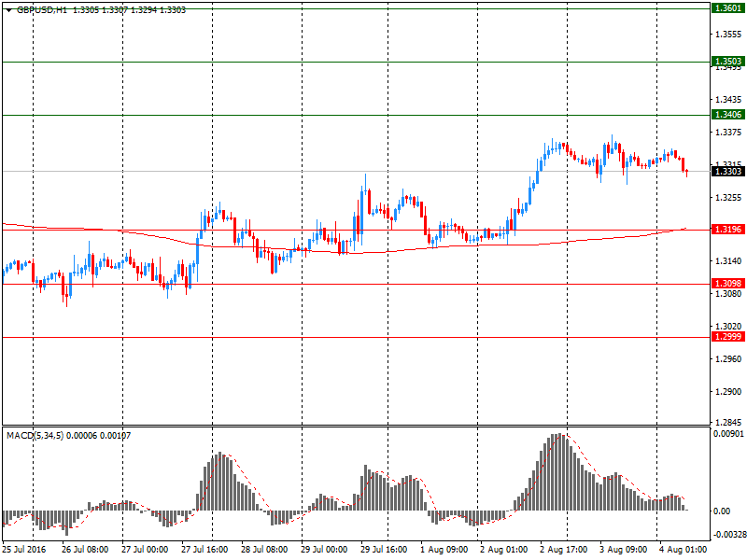Click the 28 Jul 08:00 time label
The width and height of the screenshot is (747, 560).
[x=264, y=549]
